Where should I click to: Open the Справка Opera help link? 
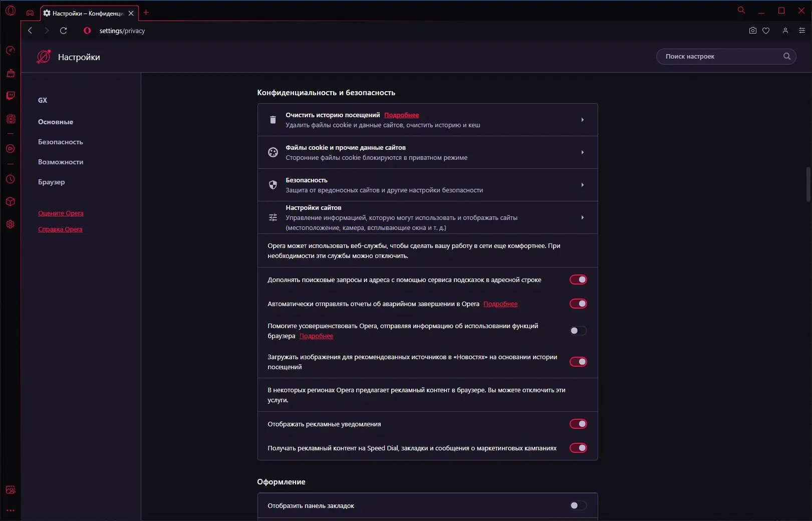coord(60,229)
